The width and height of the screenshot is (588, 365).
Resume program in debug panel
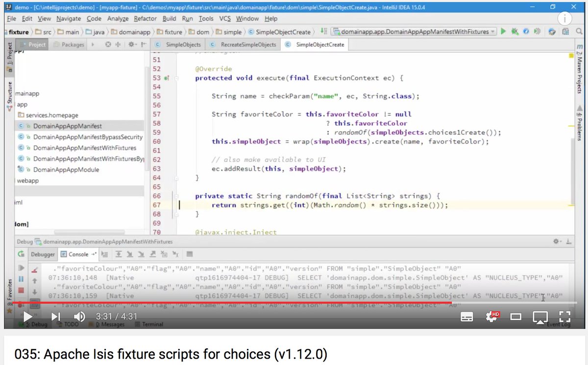point(21,268)
